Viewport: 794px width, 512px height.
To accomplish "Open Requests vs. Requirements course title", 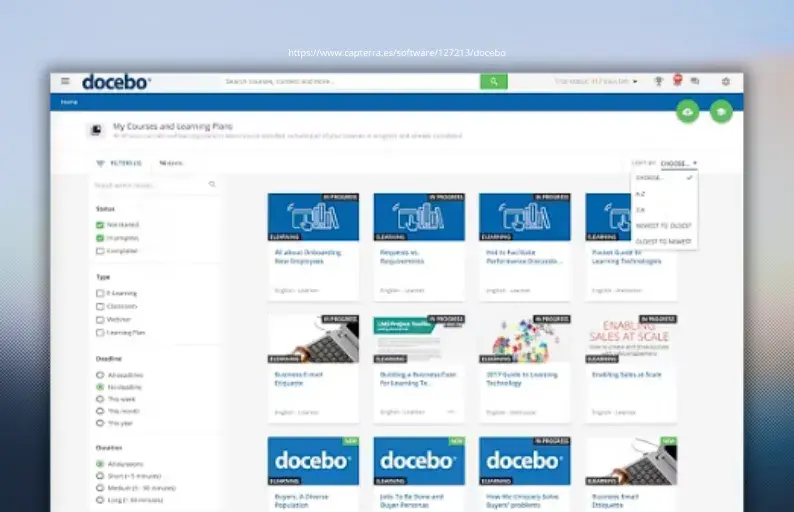I will (x=403, y=257).
